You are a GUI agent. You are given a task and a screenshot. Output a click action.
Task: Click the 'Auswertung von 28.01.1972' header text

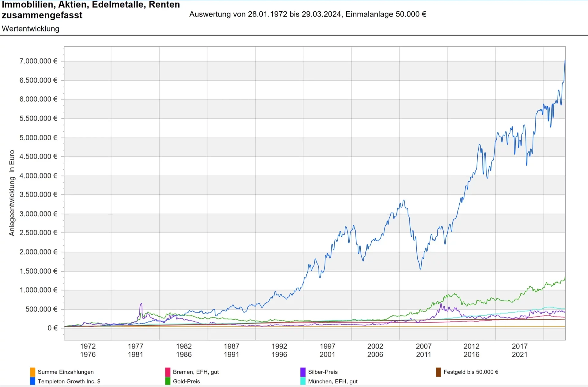coord(307,14)
